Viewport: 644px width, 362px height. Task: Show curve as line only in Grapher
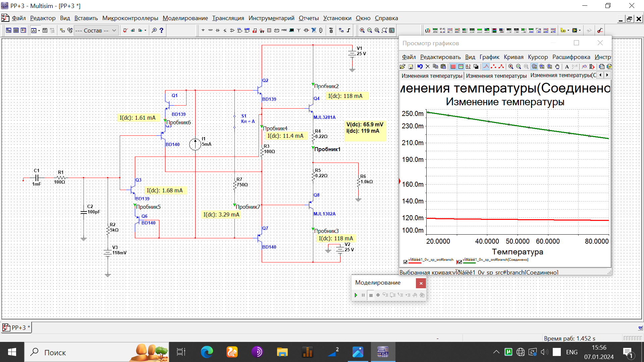[x=486, y=66]
